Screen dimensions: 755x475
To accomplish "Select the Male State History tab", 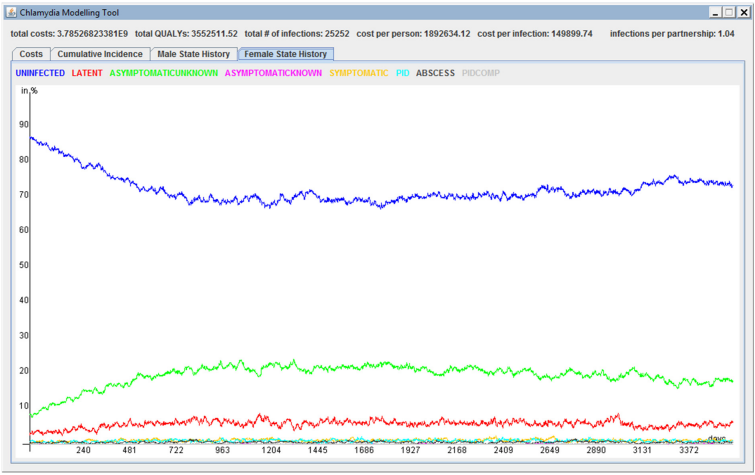I will tap(194, 54).
